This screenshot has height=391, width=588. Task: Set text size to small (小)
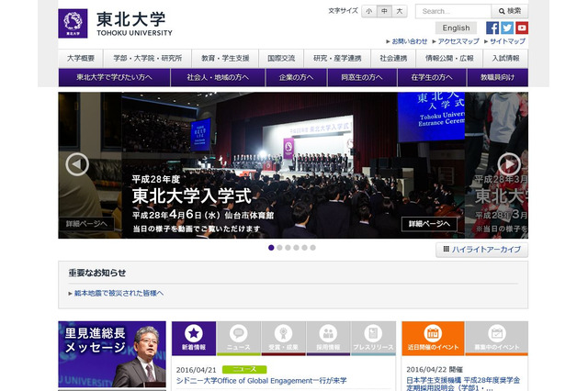coord(369,11)
